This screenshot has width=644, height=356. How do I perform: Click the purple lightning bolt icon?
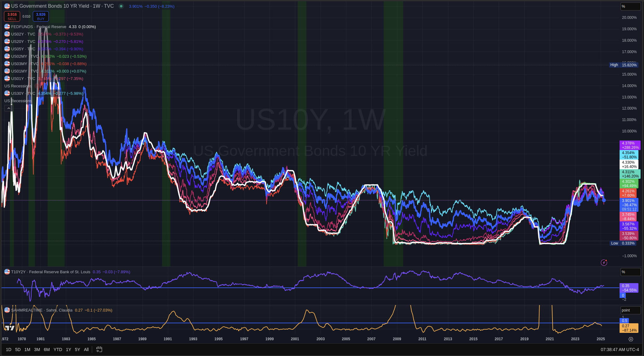pos(604,262)
